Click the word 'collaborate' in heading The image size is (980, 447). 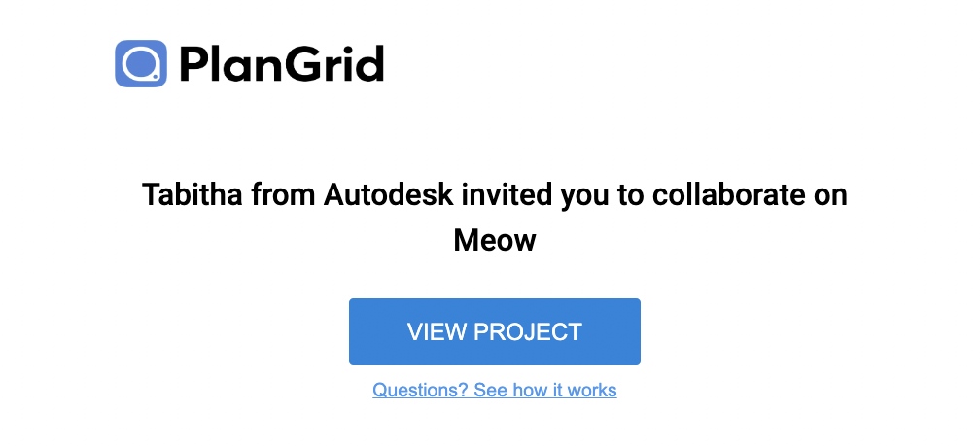coord(727,194)
